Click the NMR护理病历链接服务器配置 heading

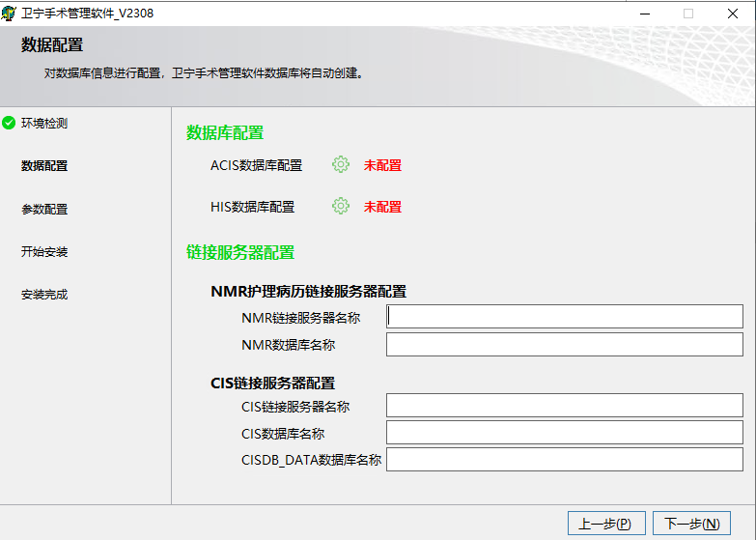coord(309,292)
